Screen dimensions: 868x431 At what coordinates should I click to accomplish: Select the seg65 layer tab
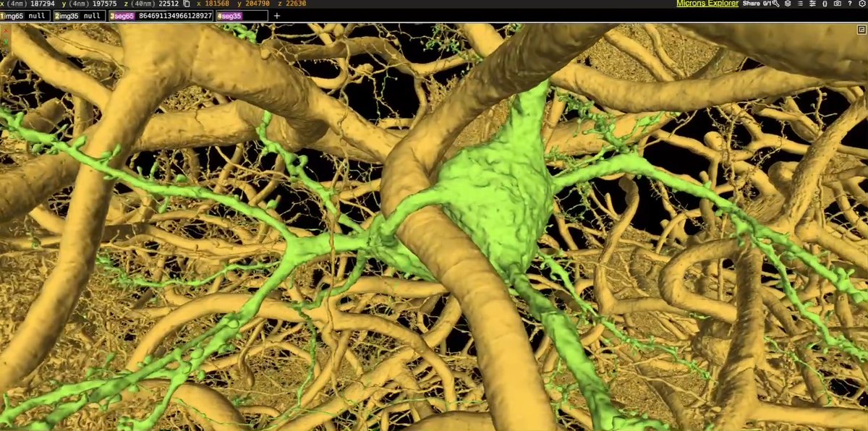coord(161,15)
